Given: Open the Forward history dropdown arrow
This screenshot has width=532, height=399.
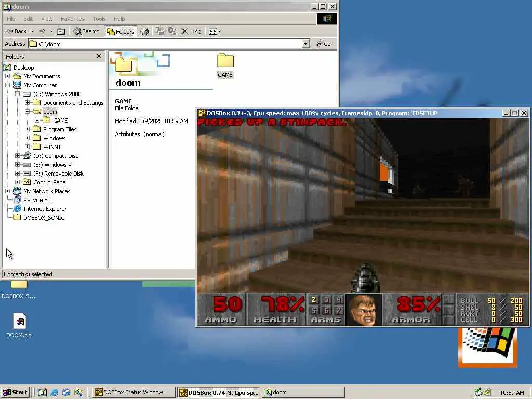Looking at the screenshot, I should click(x=51, y=31).
